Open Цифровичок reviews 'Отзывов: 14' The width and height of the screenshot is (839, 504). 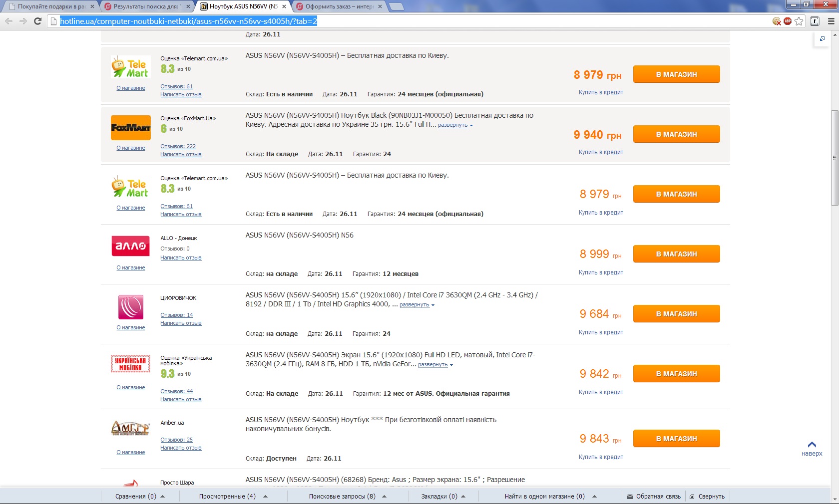tap(176, 315)
